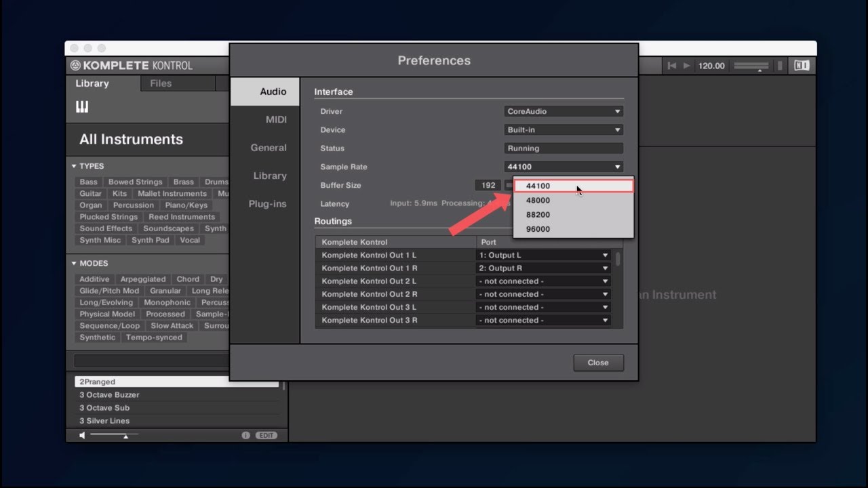Select the Arpeggiated mode tag

143,279
